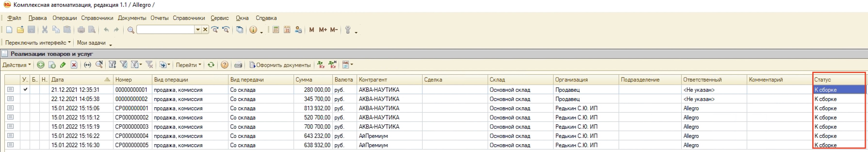Image resolution: width=868 pixels, height=152 pixels.
Task: Click the yellow info help icon
Action: pos(253,30)
